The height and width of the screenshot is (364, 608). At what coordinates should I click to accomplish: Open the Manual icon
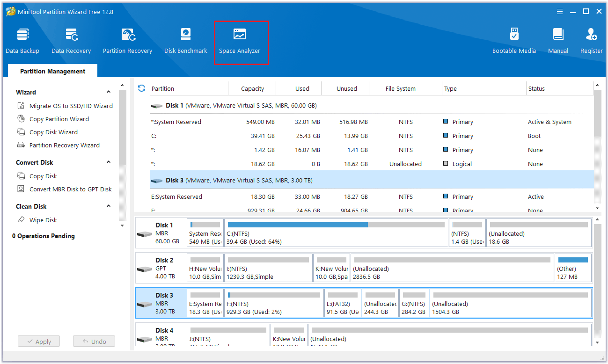(558, 35)
